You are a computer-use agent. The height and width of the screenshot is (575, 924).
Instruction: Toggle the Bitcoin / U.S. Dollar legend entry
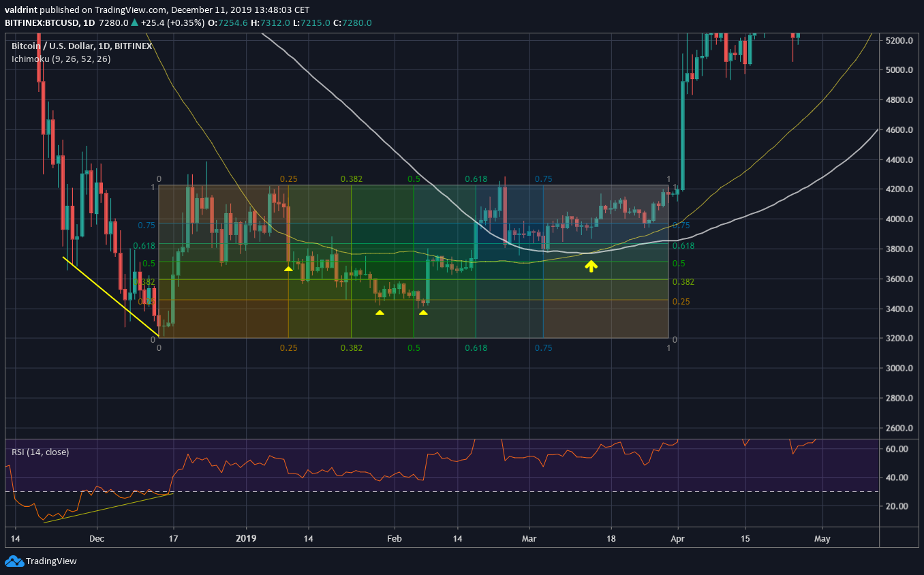80,46
